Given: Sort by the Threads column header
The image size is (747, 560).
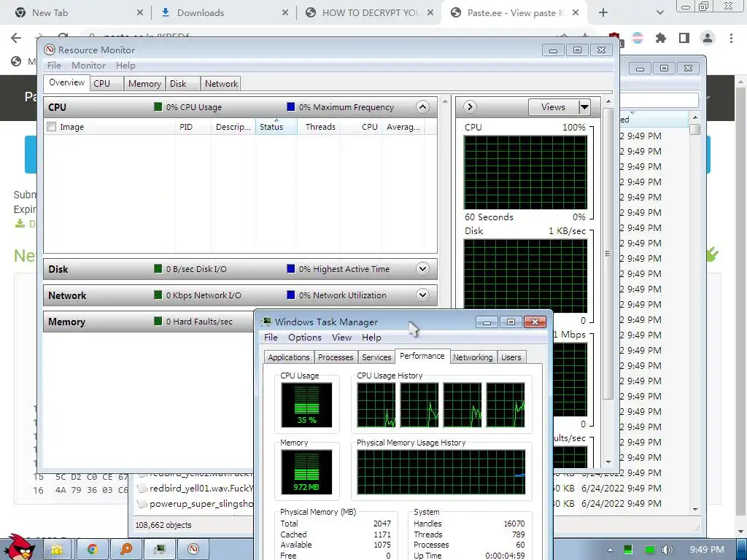Looking at the screenshot, I should 318,127.
